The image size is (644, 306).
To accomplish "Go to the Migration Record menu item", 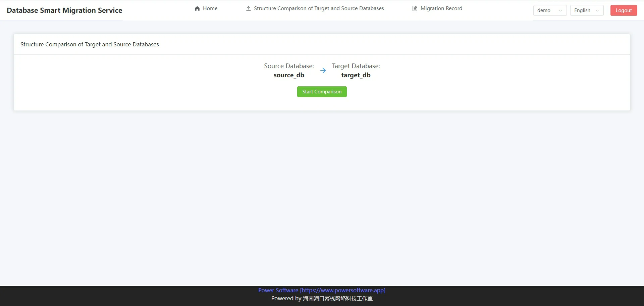I will point(441,8).
